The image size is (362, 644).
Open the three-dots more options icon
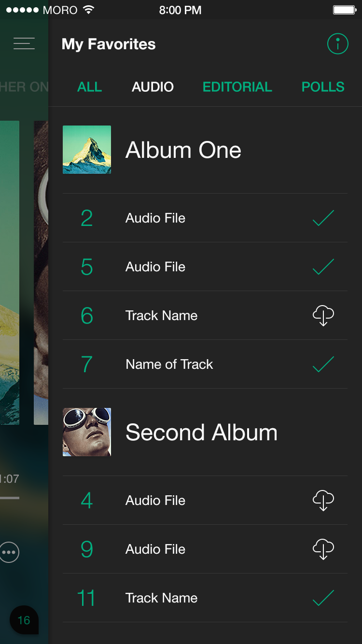click(x=9, y=552)
